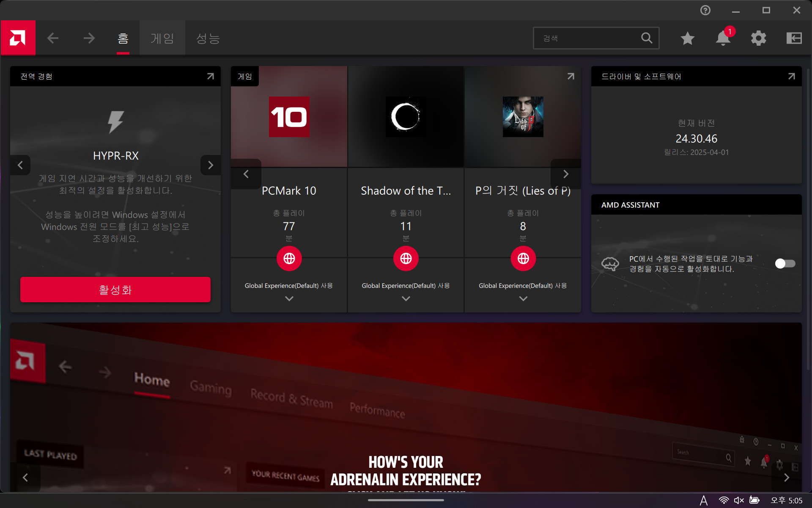Open favorites star icon
812x508 pixels.
pyautogui.click(x=688, y=38)
